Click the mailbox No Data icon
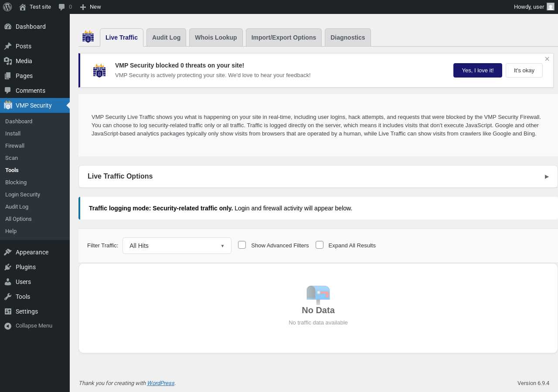Image resolution: width=558 pixels, height=392 pixels. [x=318, y=295]
